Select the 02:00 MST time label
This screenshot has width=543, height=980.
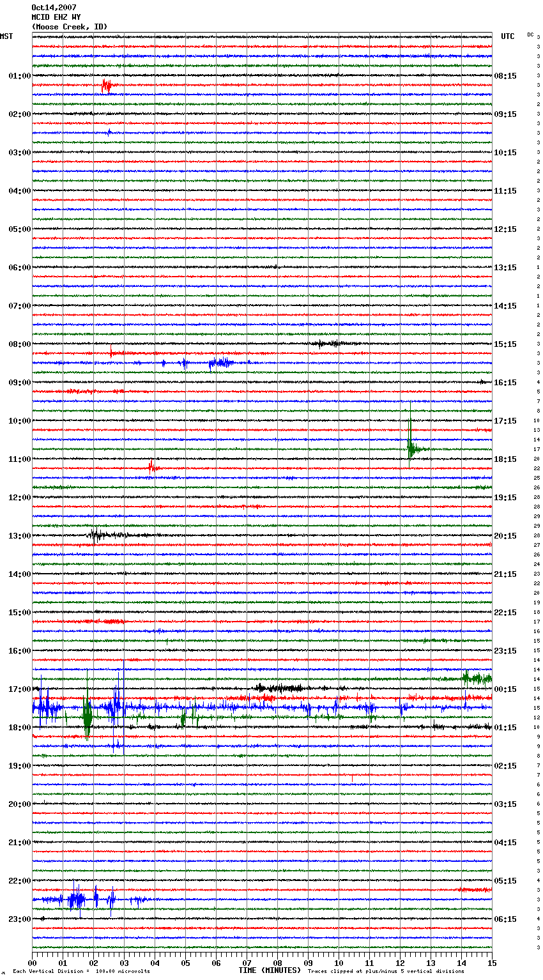coord(20,114)
